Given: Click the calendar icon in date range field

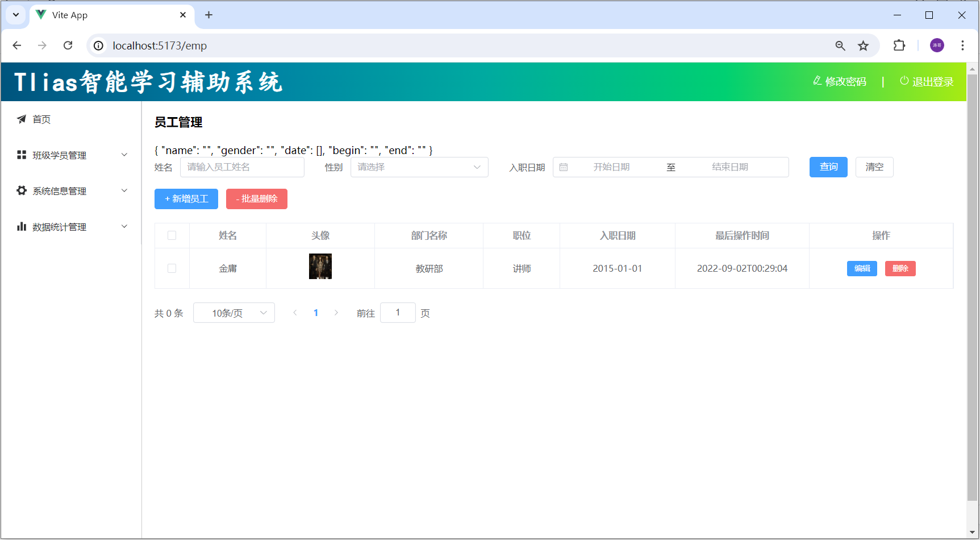Looking at the screenshot, I should (564, 167).
